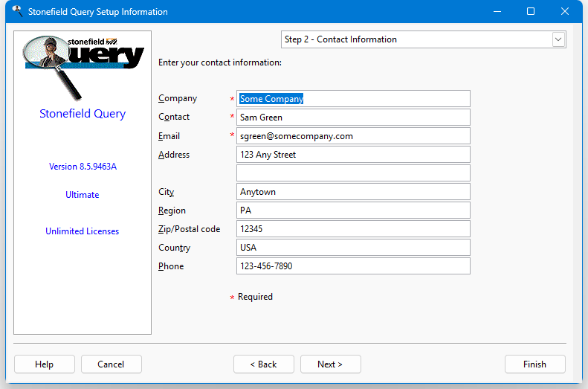
Task: Click the Step 2 - Contact Information combo box
Action: tap(416, 39)
